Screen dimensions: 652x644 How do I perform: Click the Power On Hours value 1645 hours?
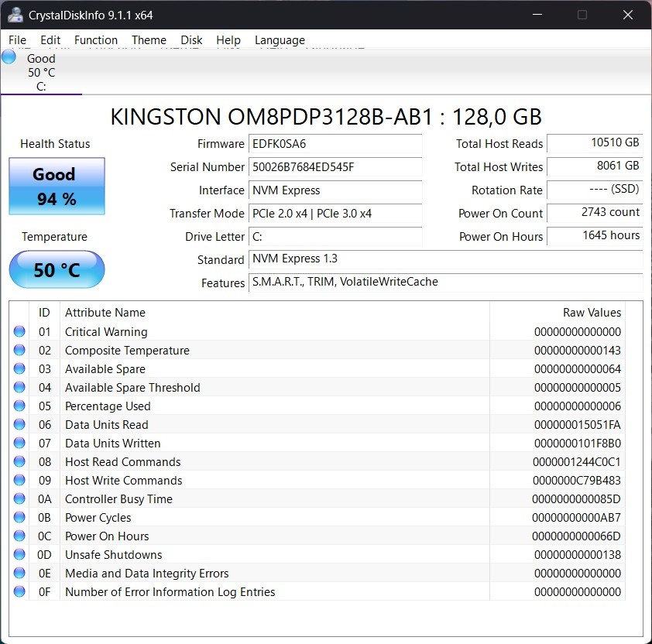(x=595, y=236)
